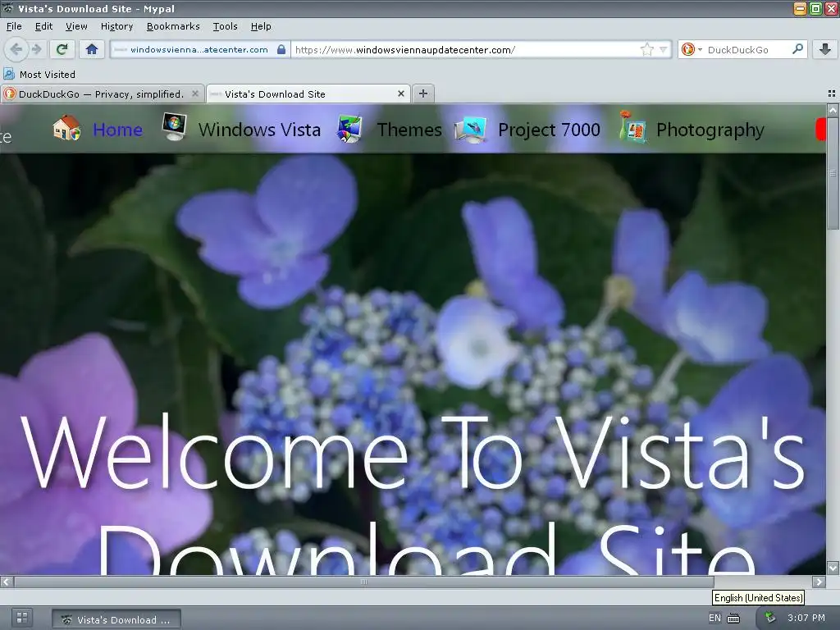Click the Photography picture icon
Viewport: 840px width, 630px height.
point(632,126)
